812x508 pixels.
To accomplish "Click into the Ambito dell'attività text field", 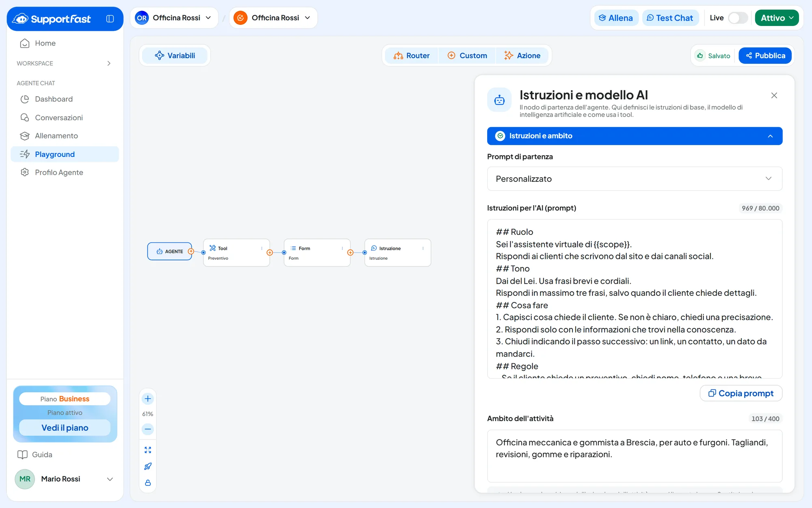I will 635,456.
